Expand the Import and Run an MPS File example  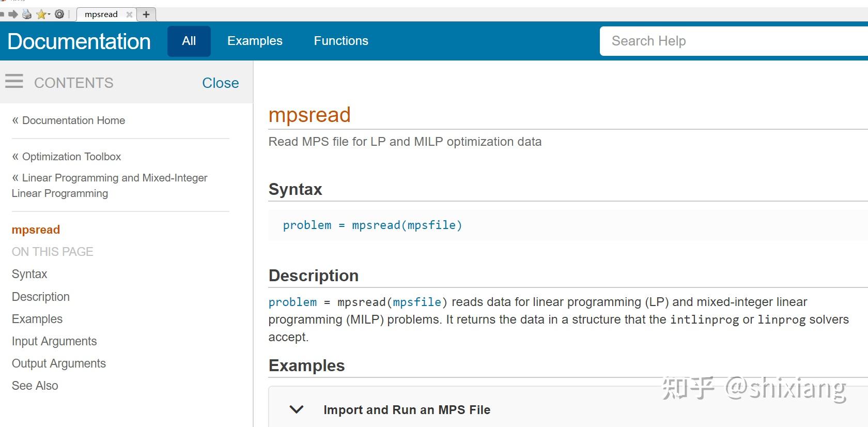297,409
